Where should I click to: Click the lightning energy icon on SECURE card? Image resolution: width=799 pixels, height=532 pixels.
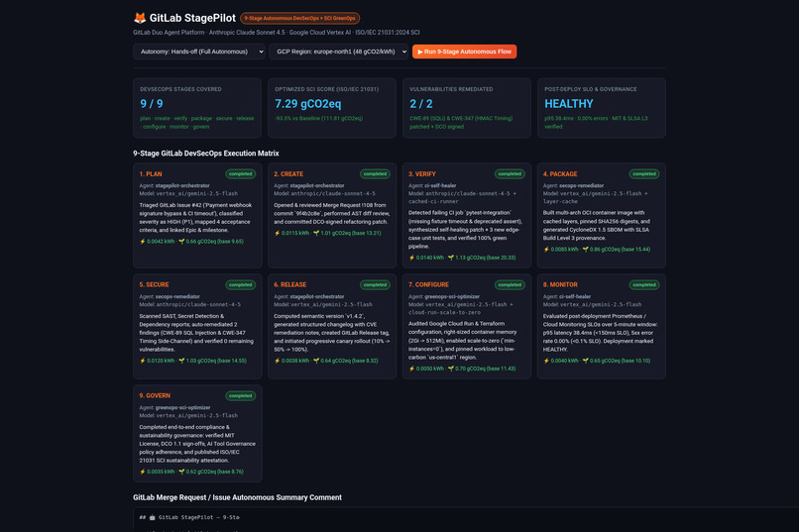pos(142,361)
